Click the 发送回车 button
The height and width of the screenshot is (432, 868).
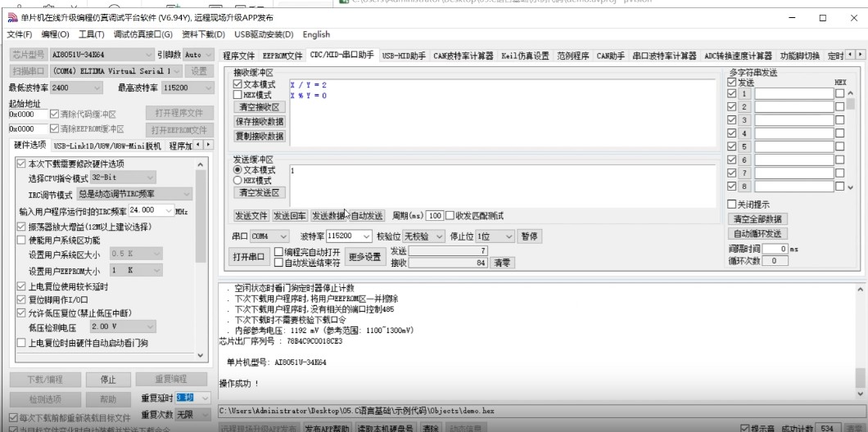290,216
